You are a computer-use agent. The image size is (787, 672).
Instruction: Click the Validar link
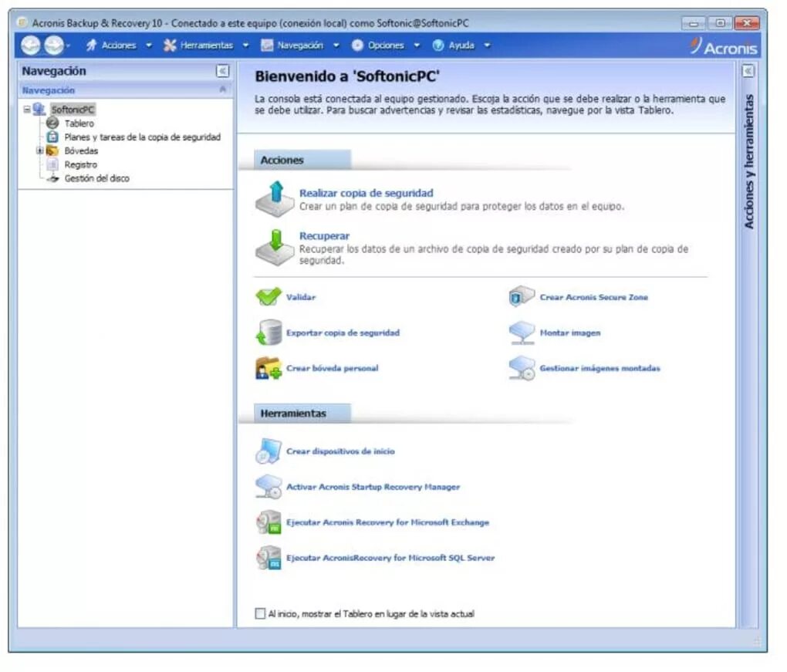click(x=301, y=297)
